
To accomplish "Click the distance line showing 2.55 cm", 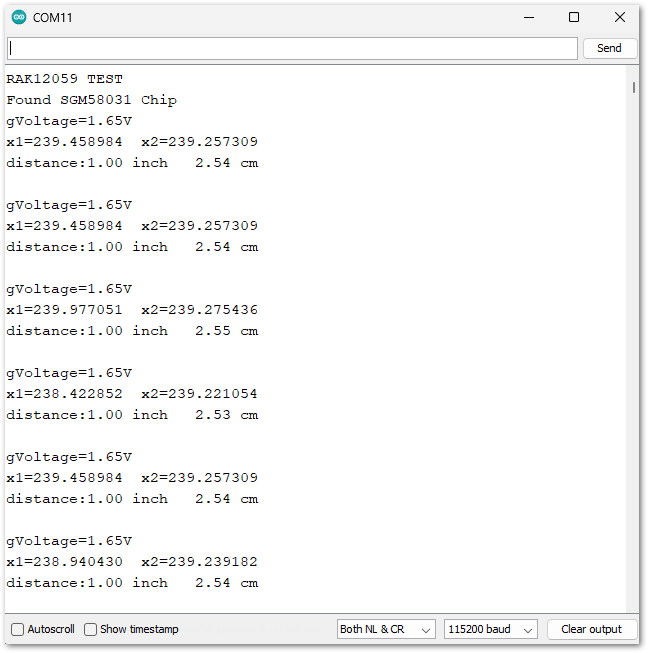I will click(132, 331).
